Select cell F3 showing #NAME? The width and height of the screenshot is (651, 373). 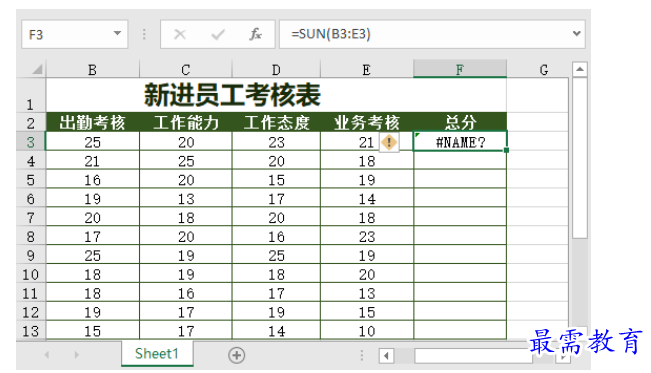pyautogui.click(x=460, y=142)
